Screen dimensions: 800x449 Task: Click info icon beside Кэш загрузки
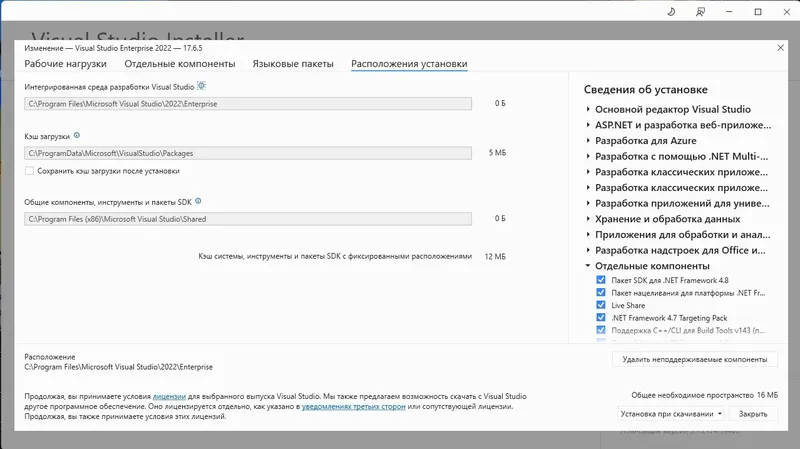[77, 136]
